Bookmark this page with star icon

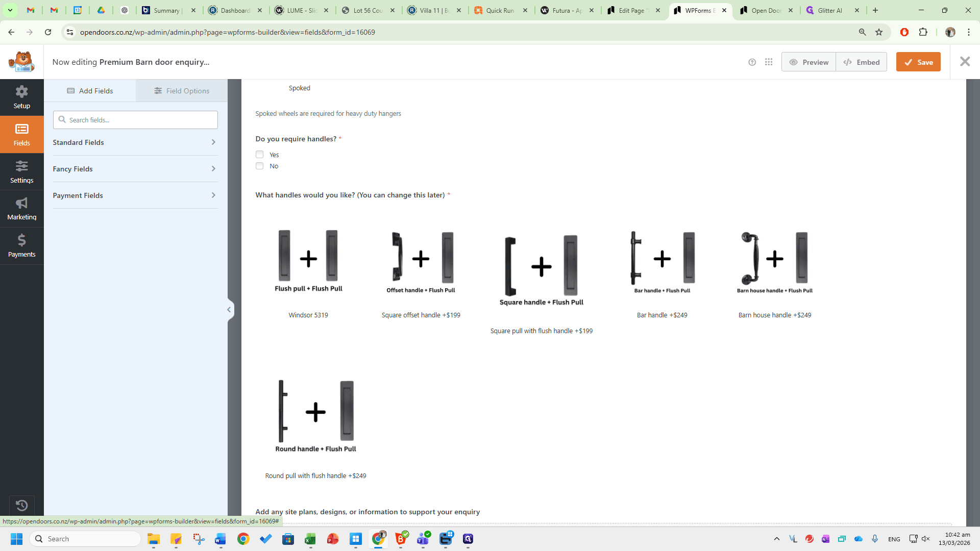coord(879,32)
